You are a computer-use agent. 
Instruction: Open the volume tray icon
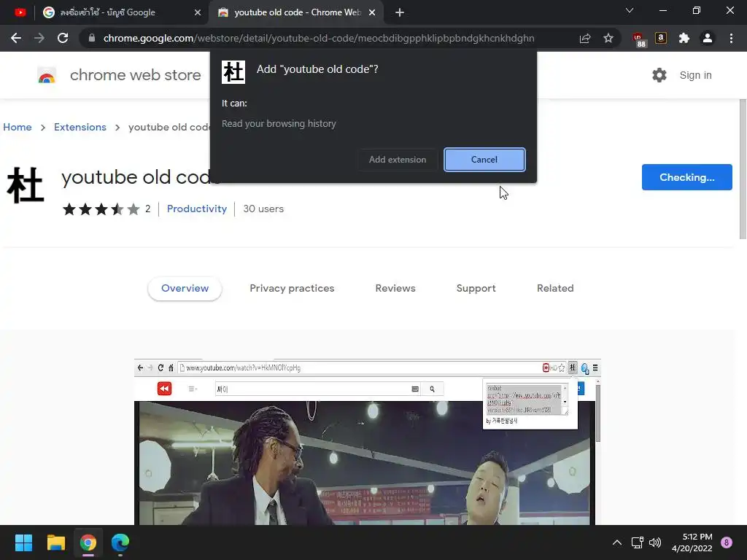pos(655,542)
